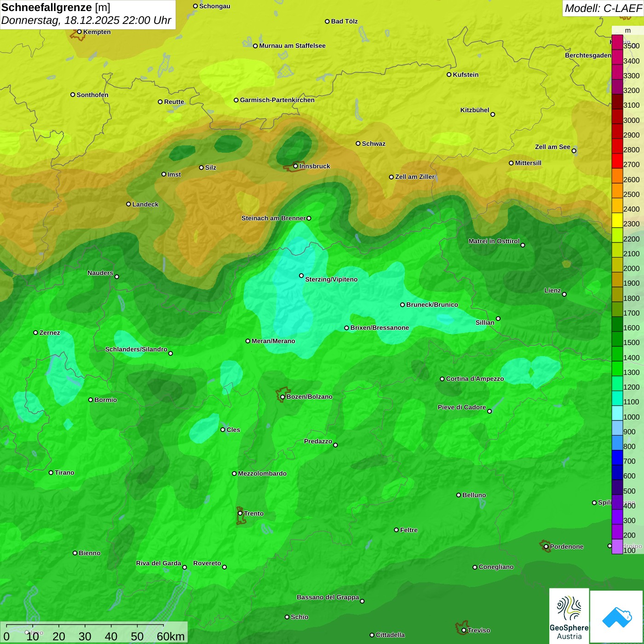The height and width of the screenshot is (644, 644).
Task: Click the "100" legend value
Action: pyautogui.click(x=630, y=550)
